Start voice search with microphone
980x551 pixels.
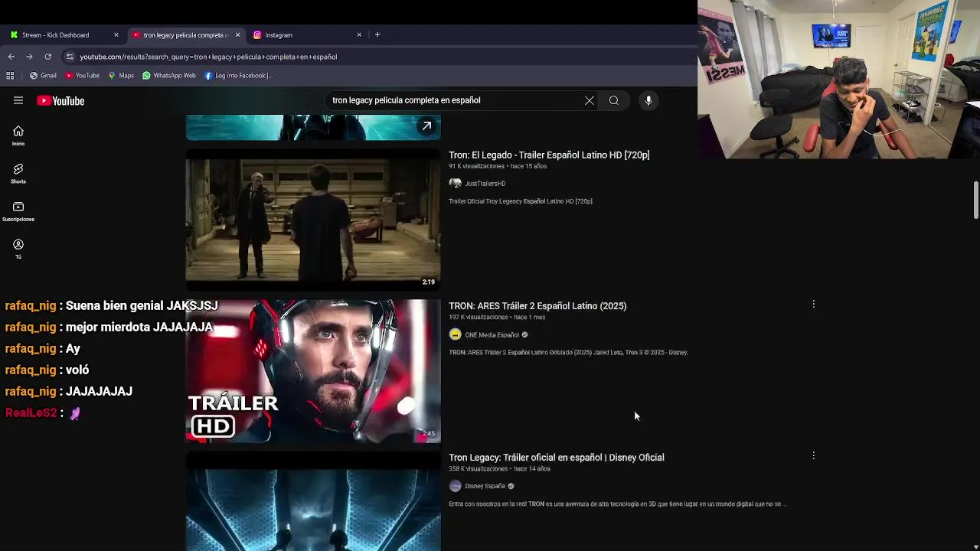coord(648,100)
